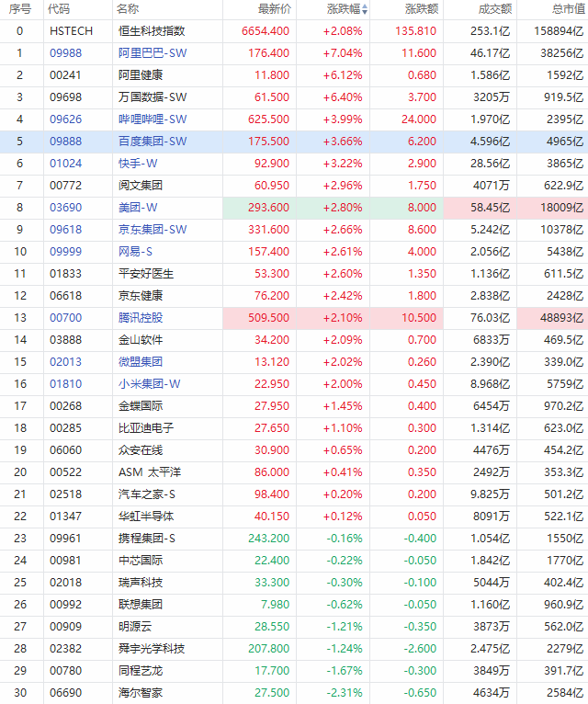This screenshot has height=704, width=588.
Task: Open stock code 09618 link
Action: pos(65,230)
